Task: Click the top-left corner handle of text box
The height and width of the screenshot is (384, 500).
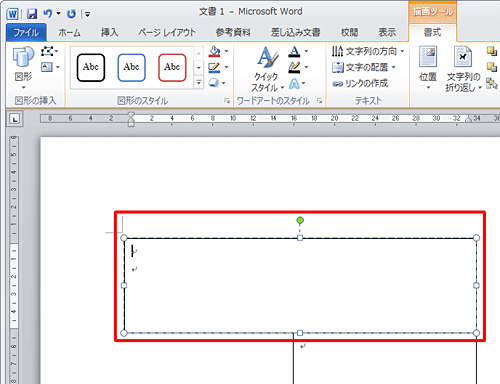Action: tap(124, 238)
